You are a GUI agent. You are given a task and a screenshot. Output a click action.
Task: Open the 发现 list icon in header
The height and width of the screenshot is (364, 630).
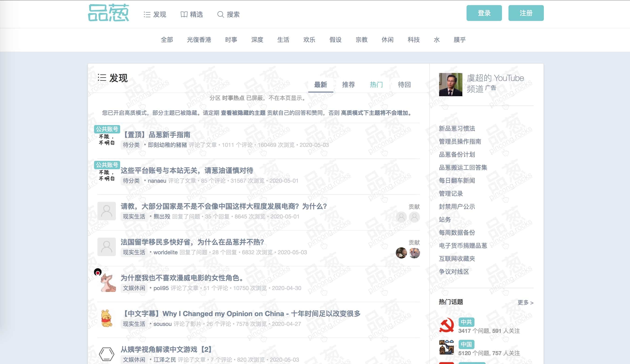click(x=147, y=14)
